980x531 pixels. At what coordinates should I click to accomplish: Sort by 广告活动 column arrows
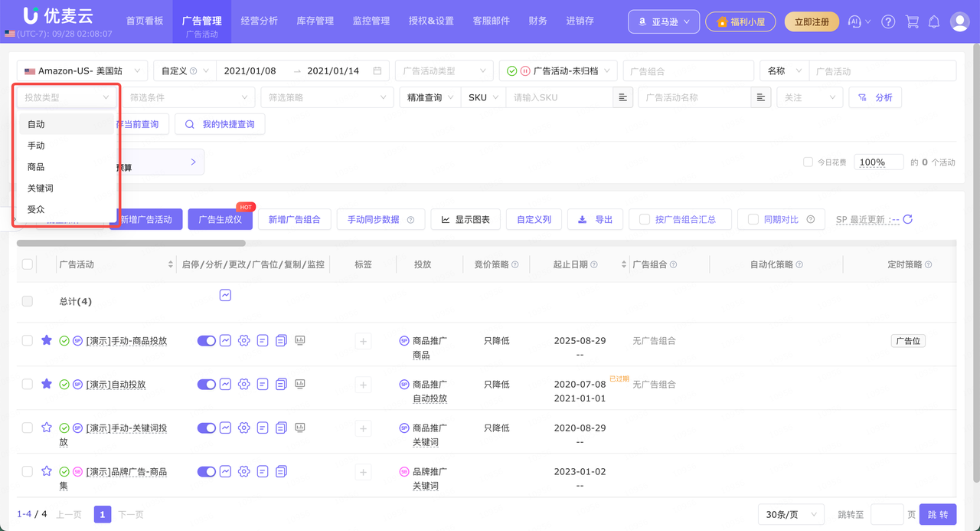click(x=171, y=264)
